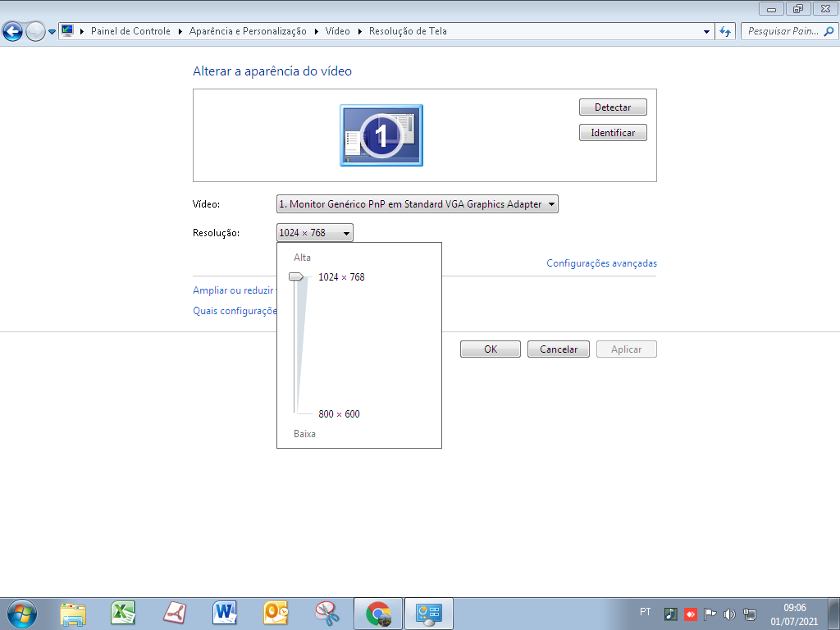Click the PT language indicator
The height and width of the screenshot is (630, 840).
coord(646,612)
